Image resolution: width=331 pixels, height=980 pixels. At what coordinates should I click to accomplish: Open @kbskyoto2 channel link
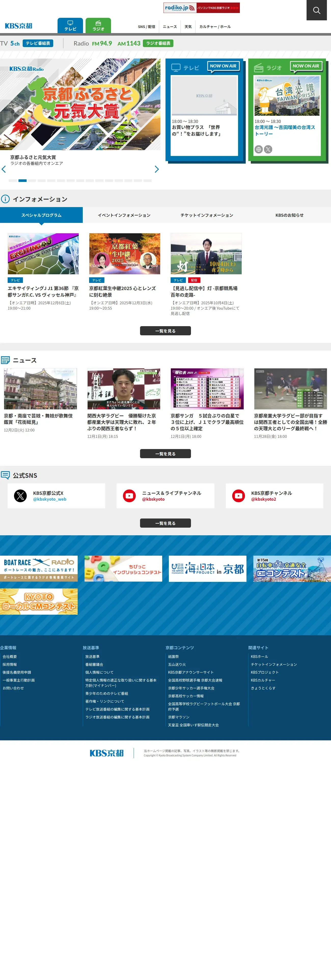[264, 499]
